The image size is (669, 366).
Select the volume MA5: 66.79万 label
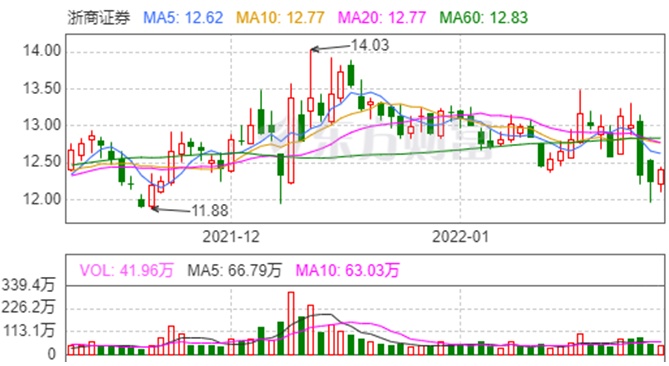[234, 270]
